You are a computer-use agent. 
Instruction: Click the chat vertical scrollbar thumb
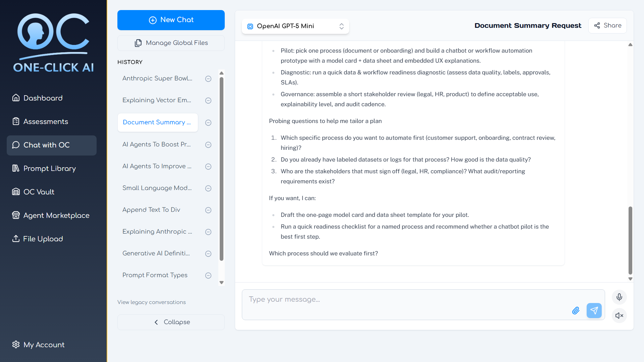pyautogui.click(x=630, y=240)
